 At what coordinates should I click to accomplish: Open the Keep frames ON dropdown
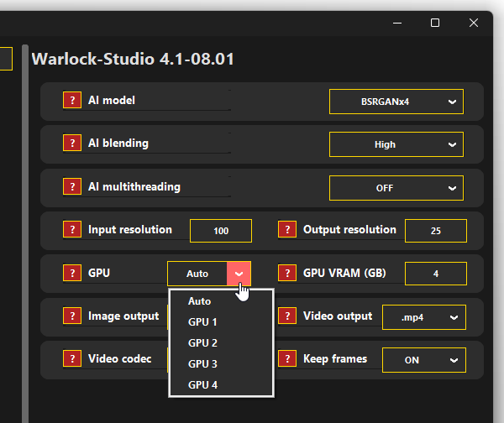424,360
